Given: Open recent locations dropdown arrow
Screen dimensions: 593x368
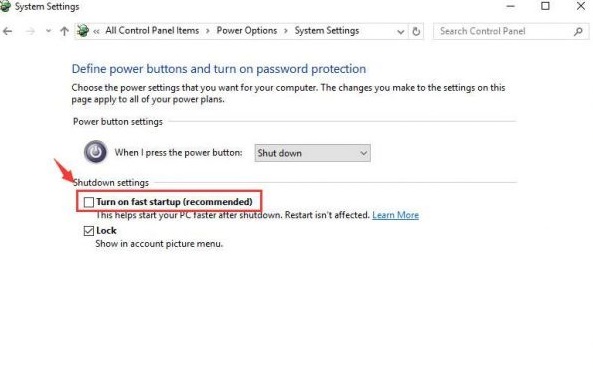Looking at the screenshot, I should pos(48,31).
